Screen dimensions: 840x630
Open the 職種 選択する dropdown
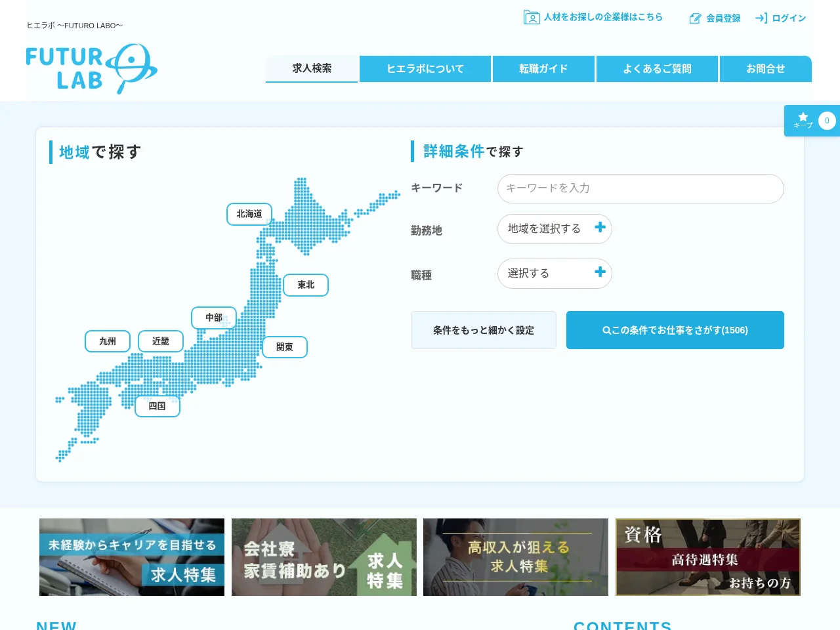pos(555,274)
